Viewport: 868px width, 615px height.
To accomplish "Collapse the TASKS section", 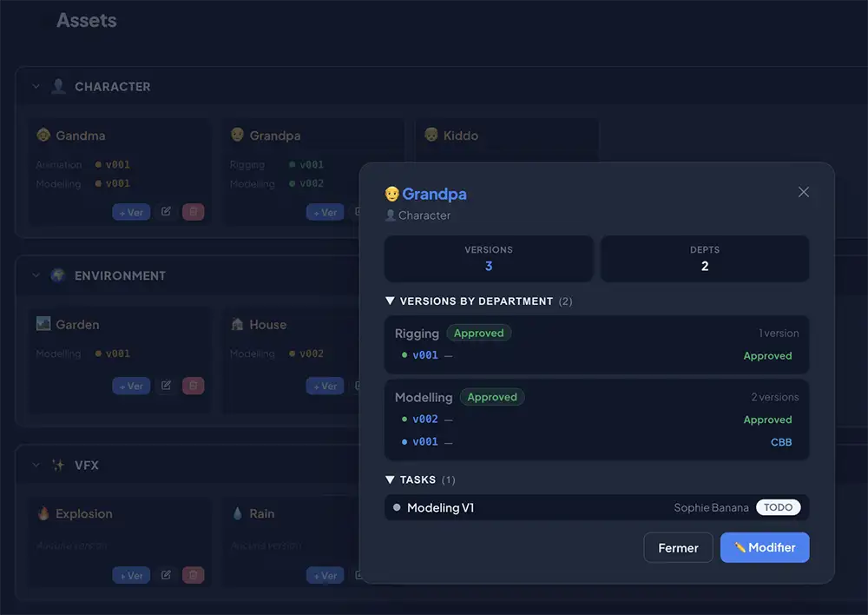I will tap(388, 479).
